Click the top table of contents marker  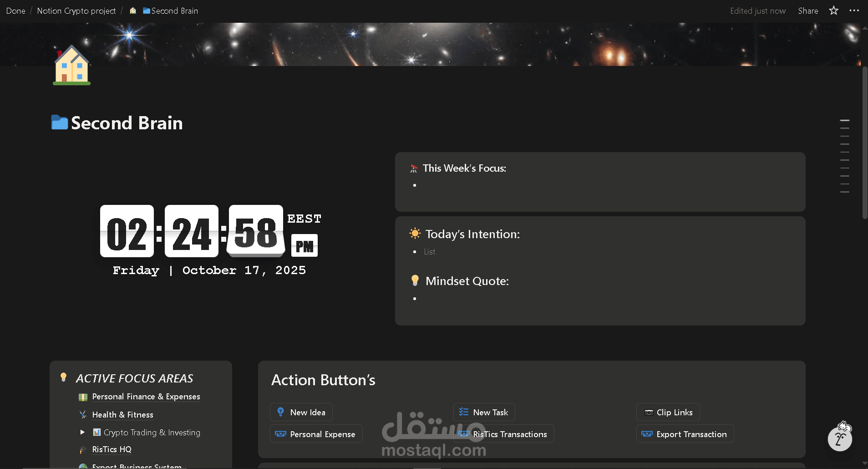845,120
